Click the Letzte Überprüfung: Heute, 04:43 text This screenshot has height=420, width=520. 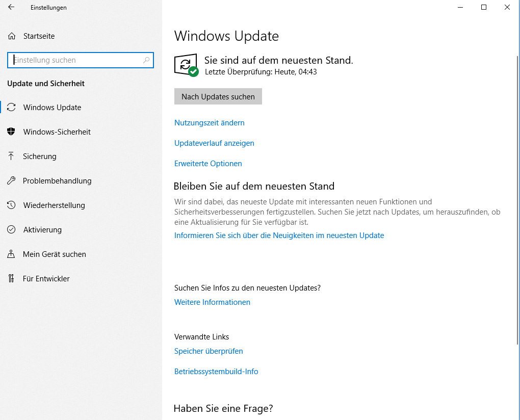click(261, 71)
